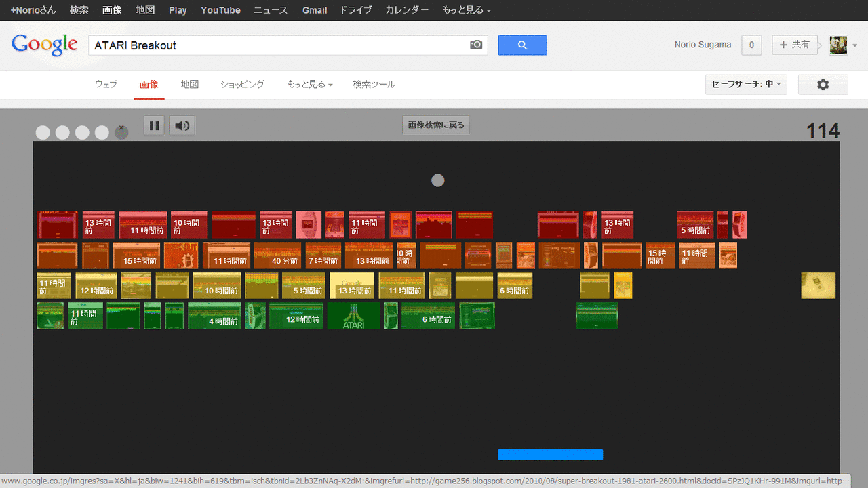The width and height of the screenshot is (868, 488).
Task: Click the red brick labeled 5時間前
Action: click(x=695, y=224)
